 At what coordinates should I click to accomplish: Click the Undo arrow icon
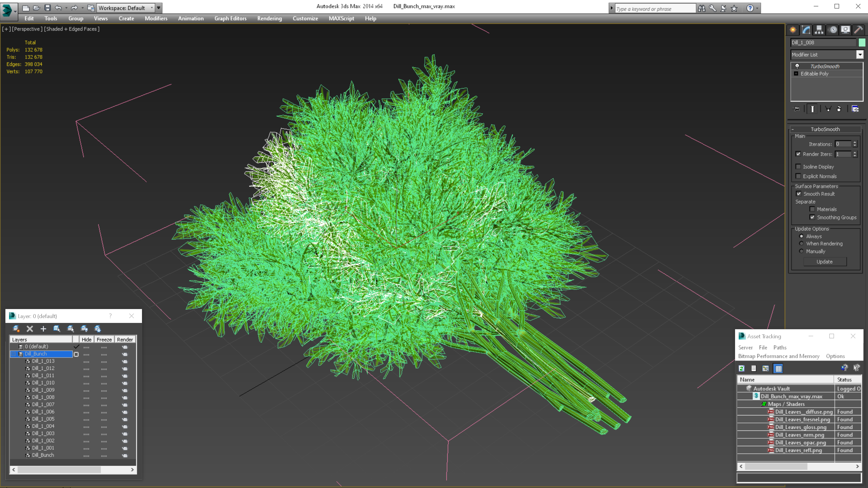(x=58, y=8)
